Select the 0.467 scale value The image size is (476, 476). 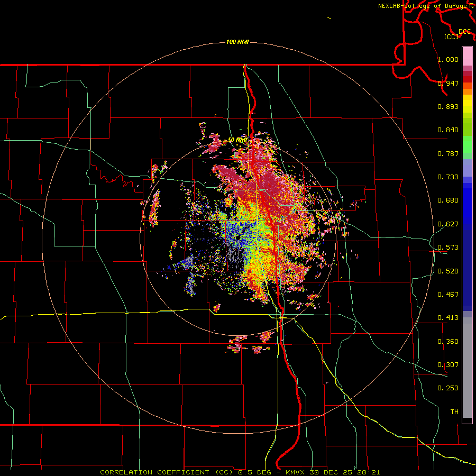[448, 295]
